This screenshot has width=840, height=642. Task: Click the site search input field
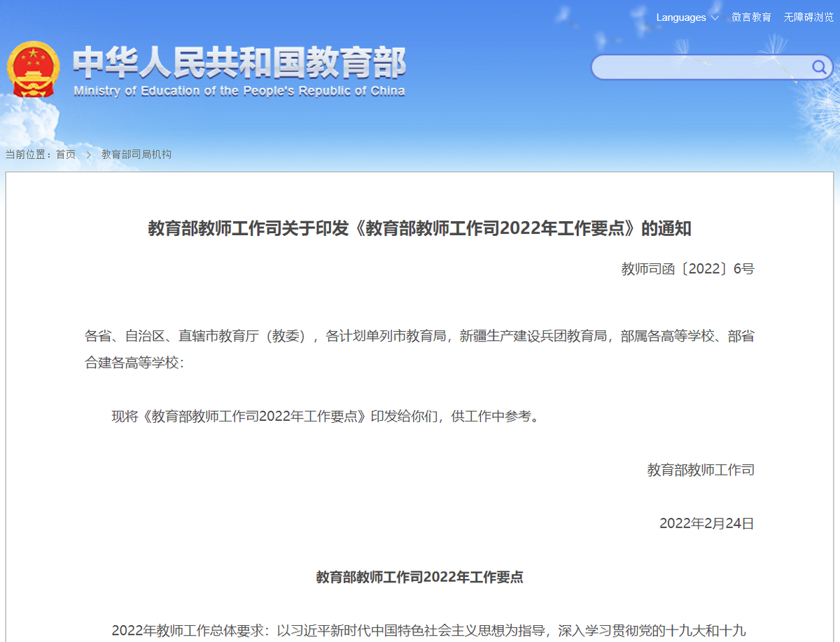click(700, 67)
